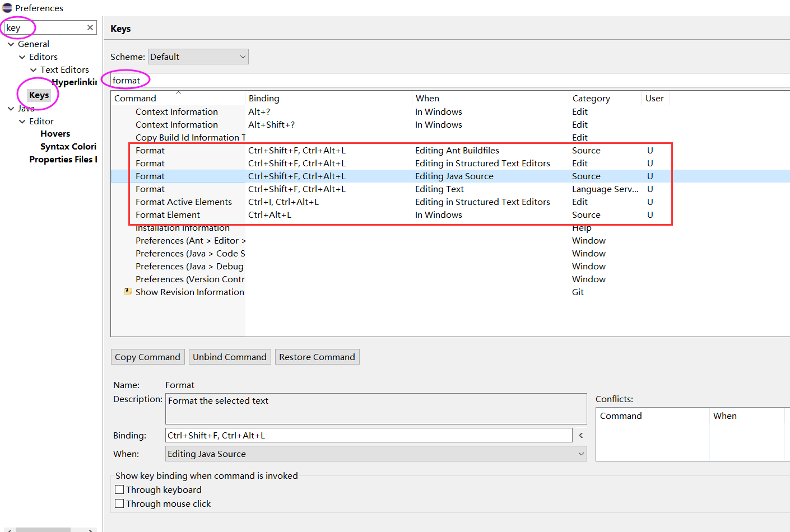Collapse the Text Editors tree node
Image resolution: width=790 pixels, height=532 pixels.
coord(34,69)
